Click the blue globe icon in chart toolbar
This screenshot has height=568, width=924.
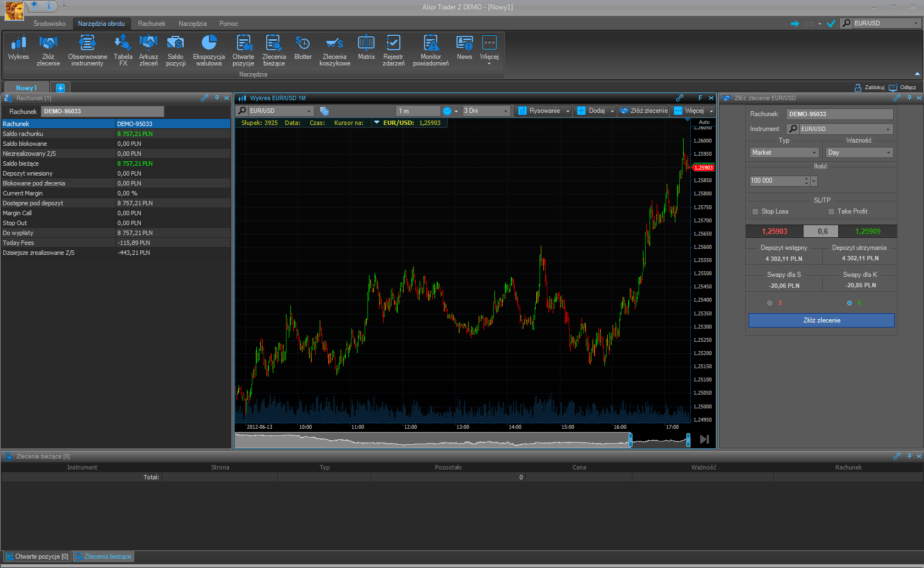[x=447, y=111]
